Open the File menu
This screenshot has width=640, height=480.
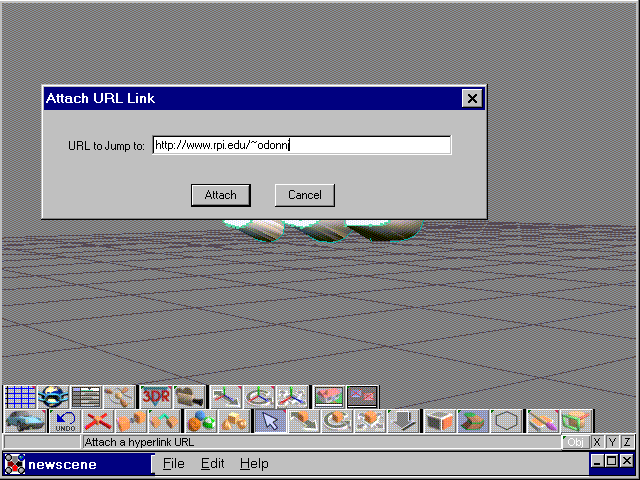pyautogui.click(x=174, y=464)
